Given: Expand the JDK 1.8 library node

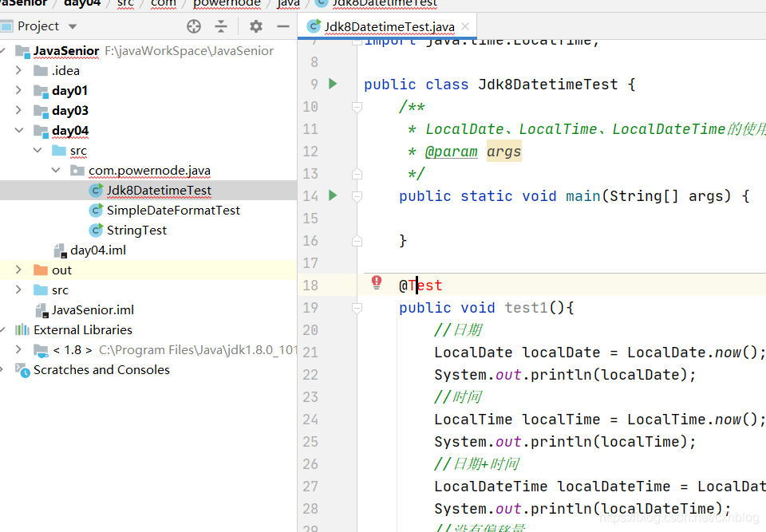Looking at the screenshot, I should pyautogui.click(x=18, y=350).
